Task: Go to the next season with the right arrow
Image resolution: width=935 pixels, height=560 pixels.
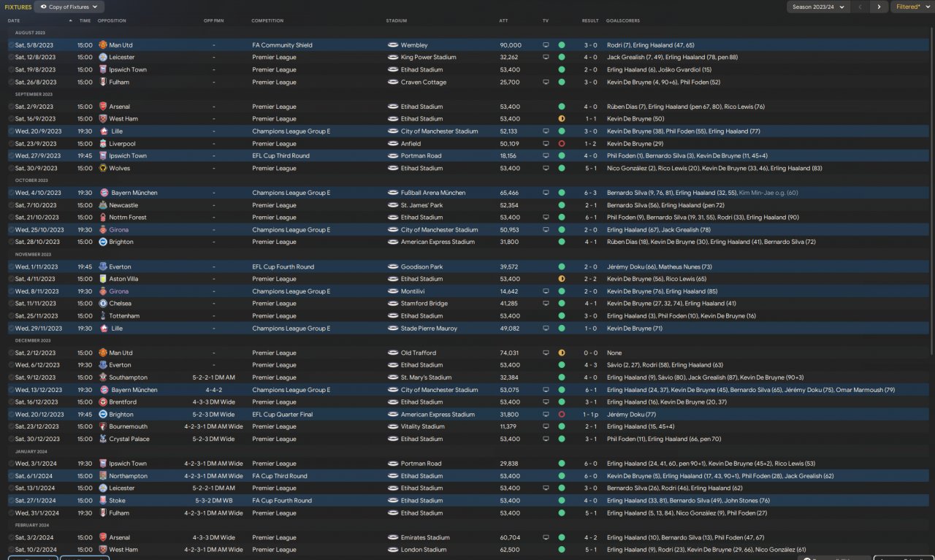Action: 879,7
